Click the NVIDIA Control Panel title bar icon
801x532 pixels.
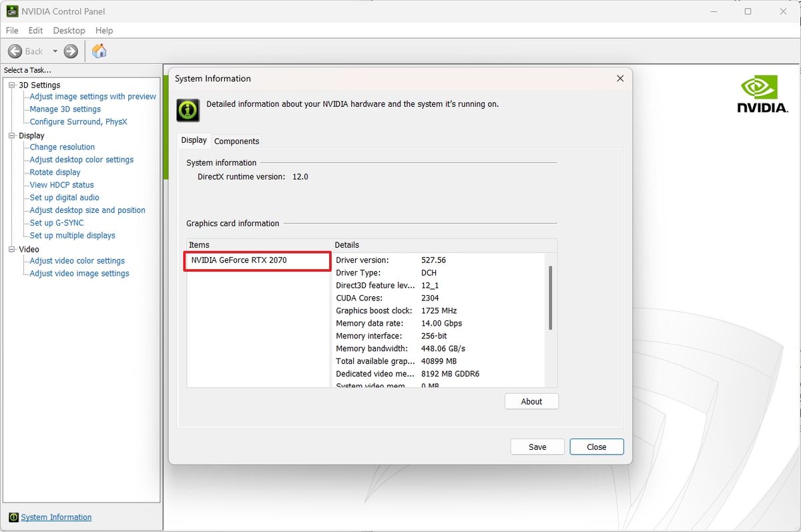point(11,11)
